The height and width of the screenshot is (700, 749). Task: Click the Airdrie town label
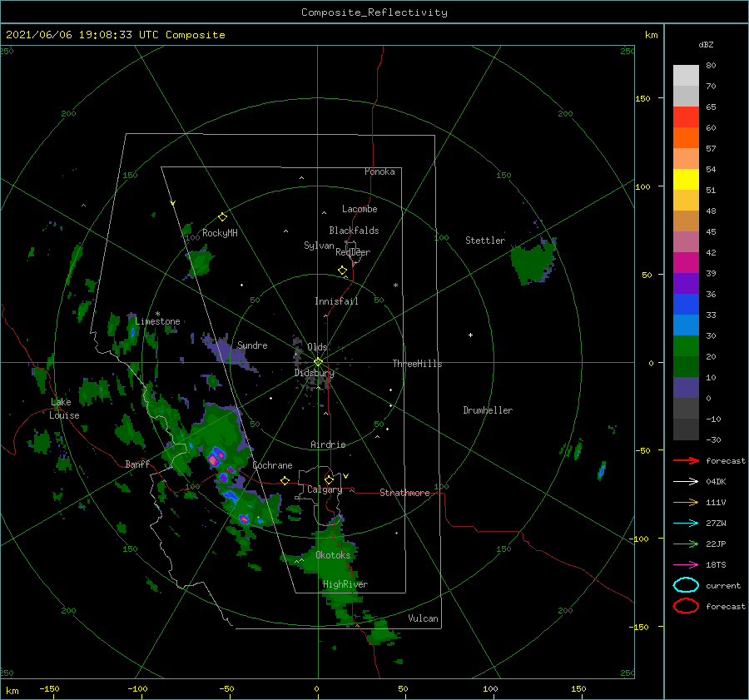[x=328, y=444]
